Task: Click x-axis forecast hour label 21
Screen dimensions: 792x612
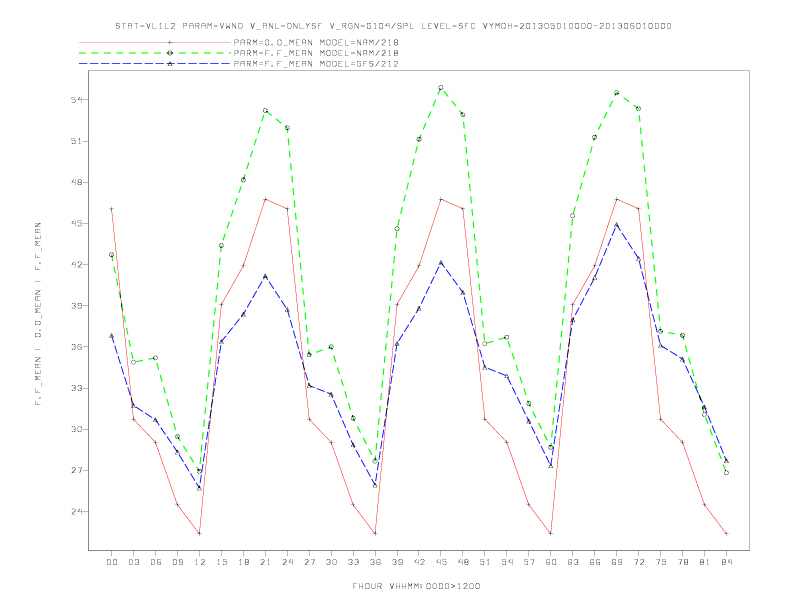Action: tap(265, 562)
